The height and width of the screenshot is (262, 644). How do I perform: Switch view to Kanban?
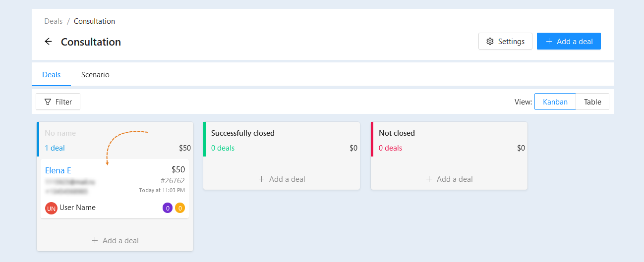click(x=555, y=102)
